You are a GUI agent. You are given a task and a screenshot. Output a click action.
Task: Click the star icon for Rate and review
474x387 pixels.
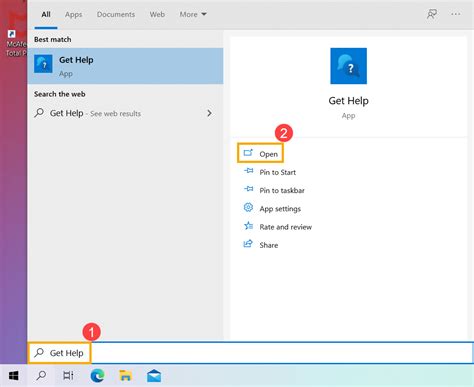click(248, 226)
